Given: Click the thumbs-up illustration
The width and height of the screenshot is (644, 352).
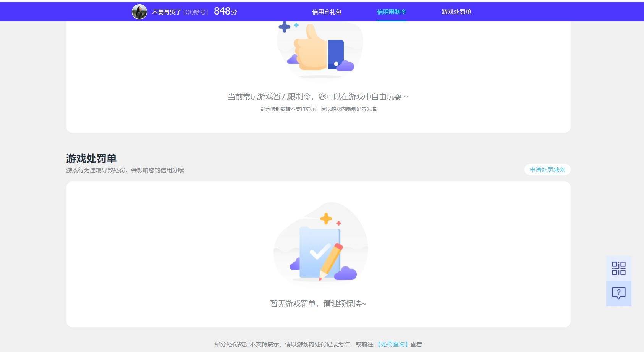Looking at the screenshot, I should [320, 50].
